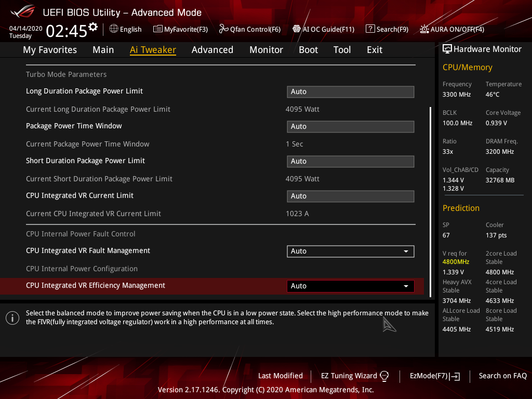Viewport: 532px width, 399px height.
Task: Click the ROG logo
Action: tap(23, 11)
